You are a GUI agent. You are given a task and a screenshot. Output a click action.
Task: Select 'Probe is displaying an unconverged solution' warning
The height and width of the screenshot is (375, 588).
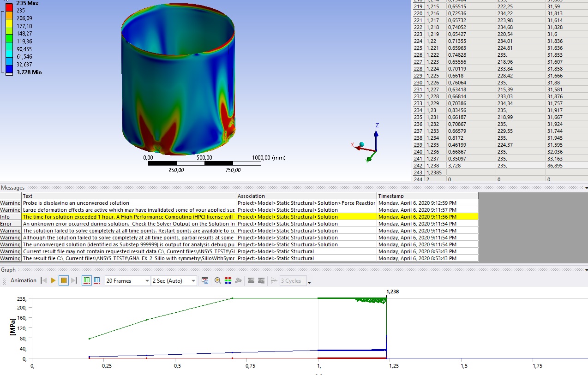pos(239,203)
